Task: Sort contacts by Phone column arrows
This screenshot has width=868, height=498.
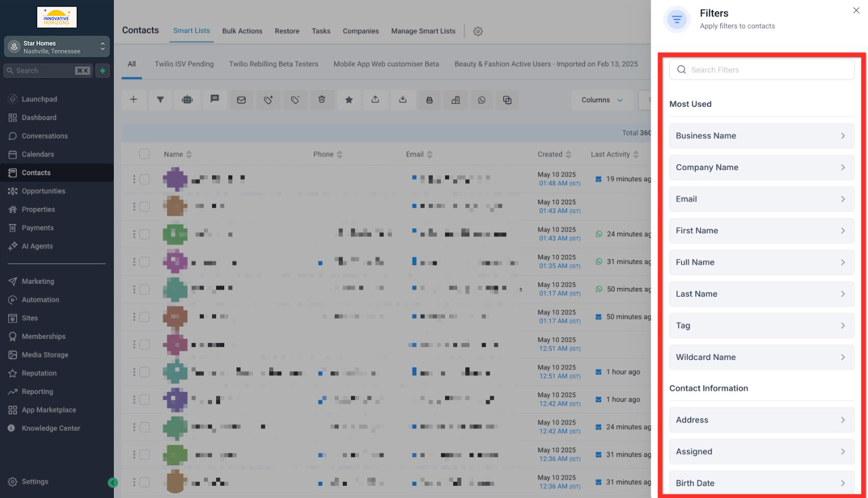Action: click(x=340, y=154)
